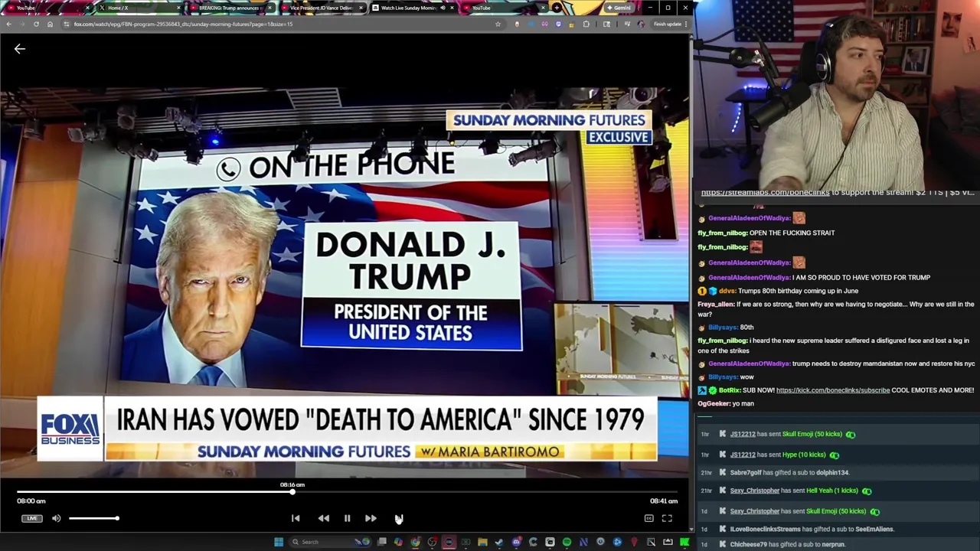Open a new browser tab

click(557, 8)
